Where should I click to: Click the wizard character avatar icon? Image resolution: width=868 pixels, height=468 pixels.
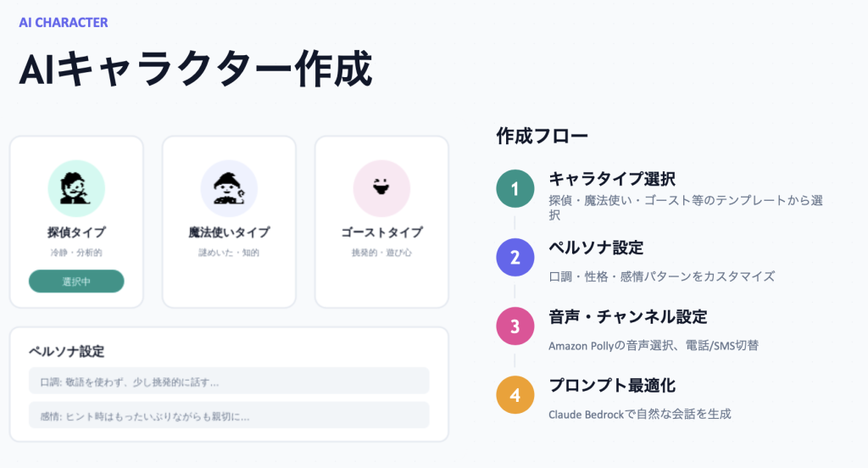tap(229, 189)
